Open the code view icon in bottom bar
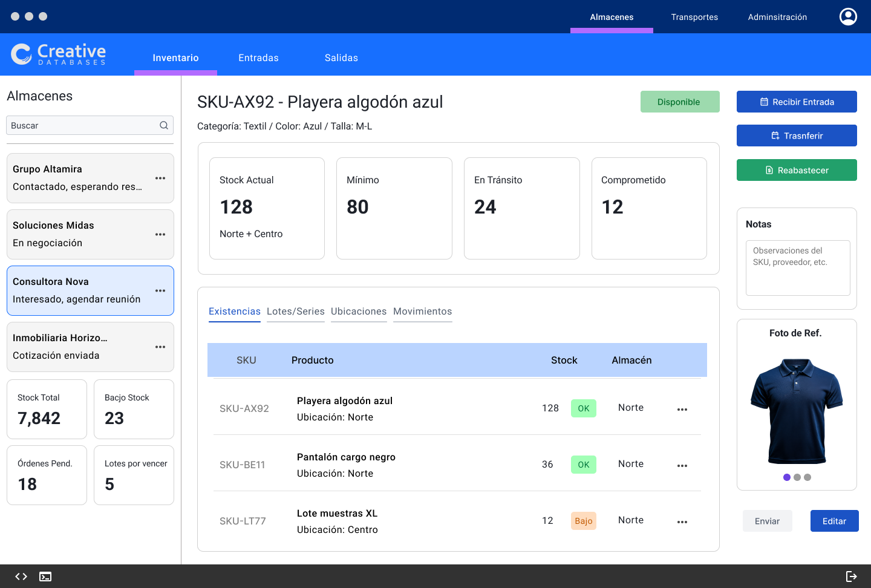Viewport: 871px width, 588px height. 21,577
